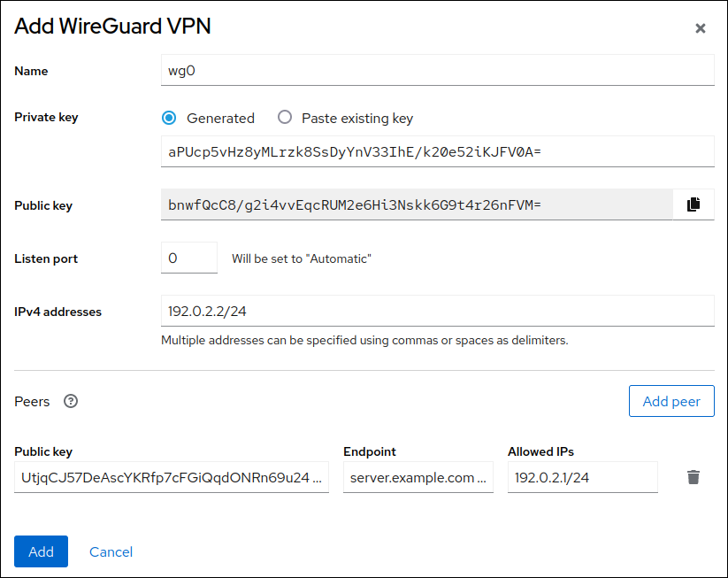
Task: Select the Generated private key option
Action: 169,118
